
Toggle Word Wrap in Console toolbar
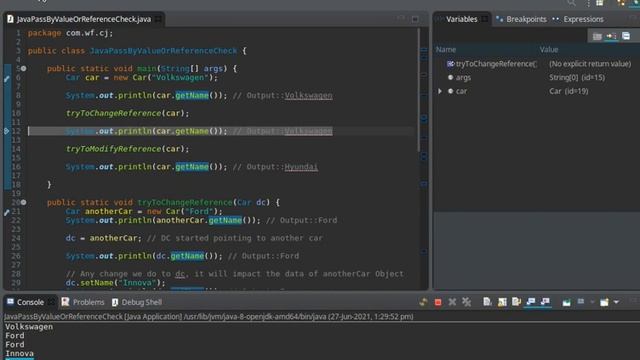pos(516,302)
